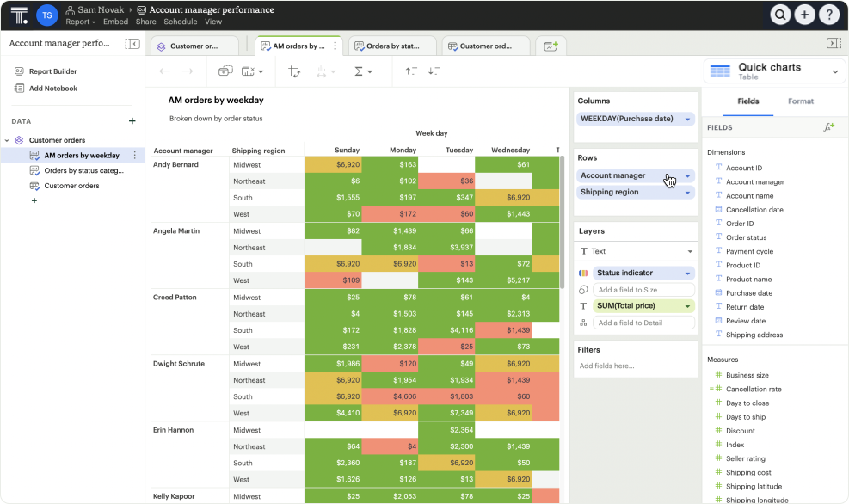Viewport: 849px width, 504px height.
Task: Expand the Text layer type dropdown
Action: click(x=688, y=252)
